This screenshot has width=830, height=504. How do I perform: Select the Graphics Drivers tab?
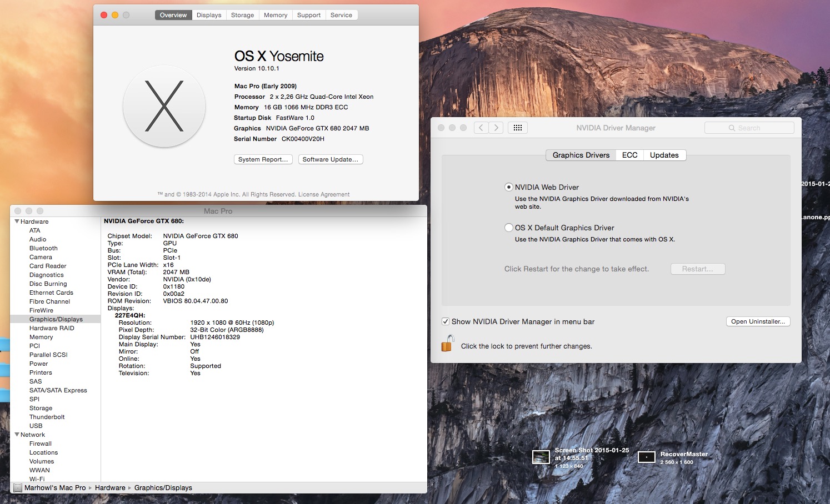581,155
